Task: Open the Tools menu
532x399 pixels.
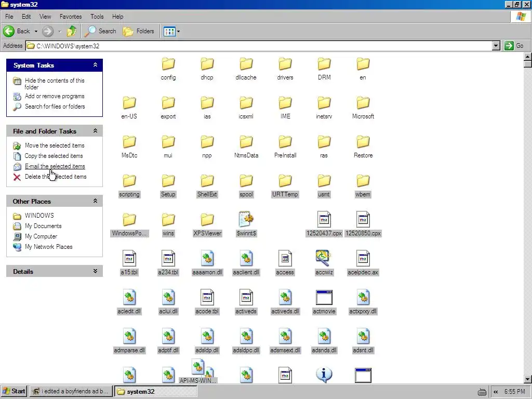Action: click(97, 16)
